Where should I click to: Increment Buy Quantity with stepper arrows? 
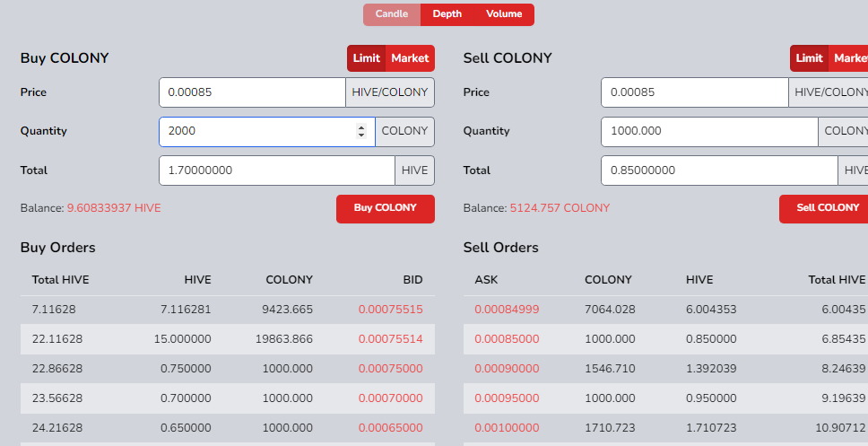point(361,127)
